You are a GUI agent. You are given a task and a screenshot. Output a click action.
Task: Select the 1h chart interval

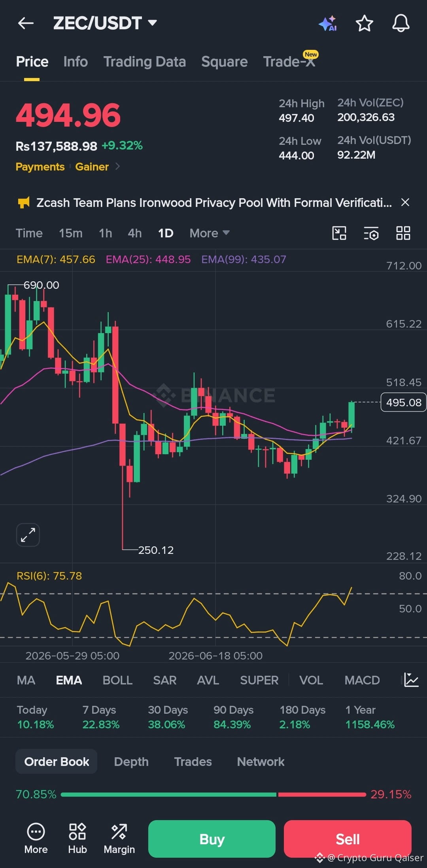pos(106,233)
